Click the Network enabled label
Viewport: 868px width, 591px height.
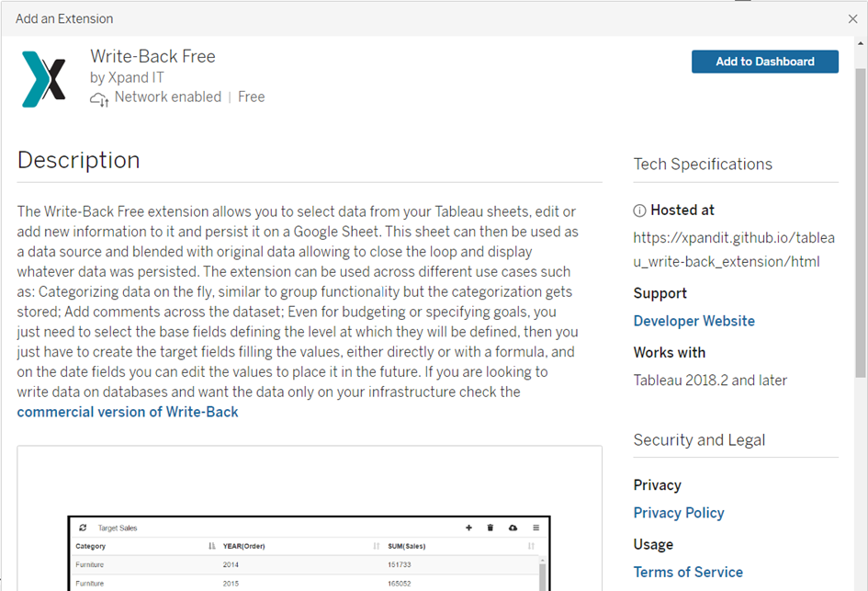[168, 97]
